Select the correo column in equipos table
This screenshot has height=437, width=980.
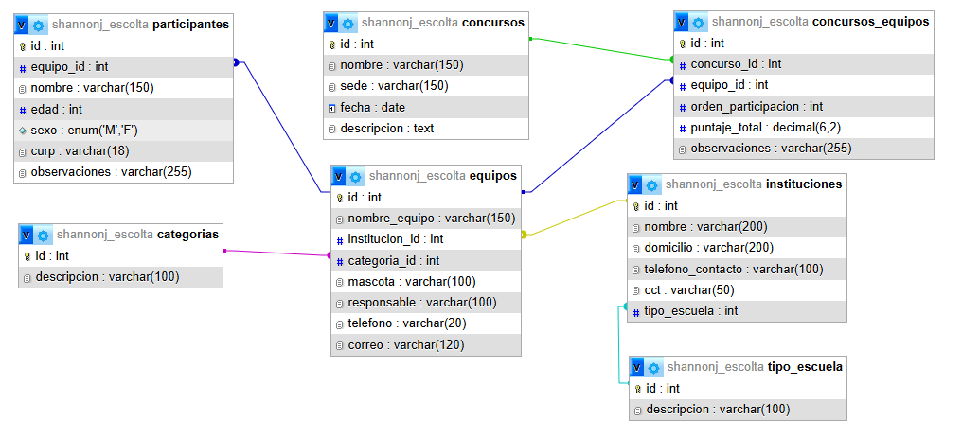[x=426, y=344]
